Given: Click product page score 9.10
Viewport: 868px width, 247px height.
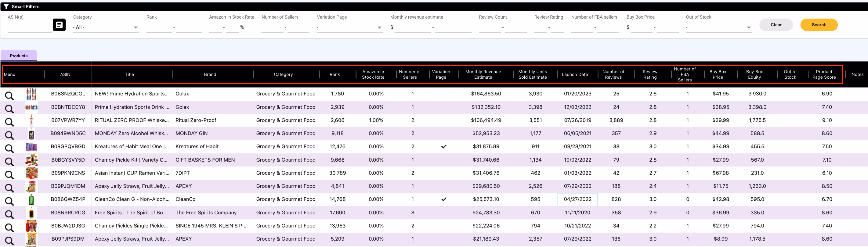Looking at the screenshot, I should point(826,120).
